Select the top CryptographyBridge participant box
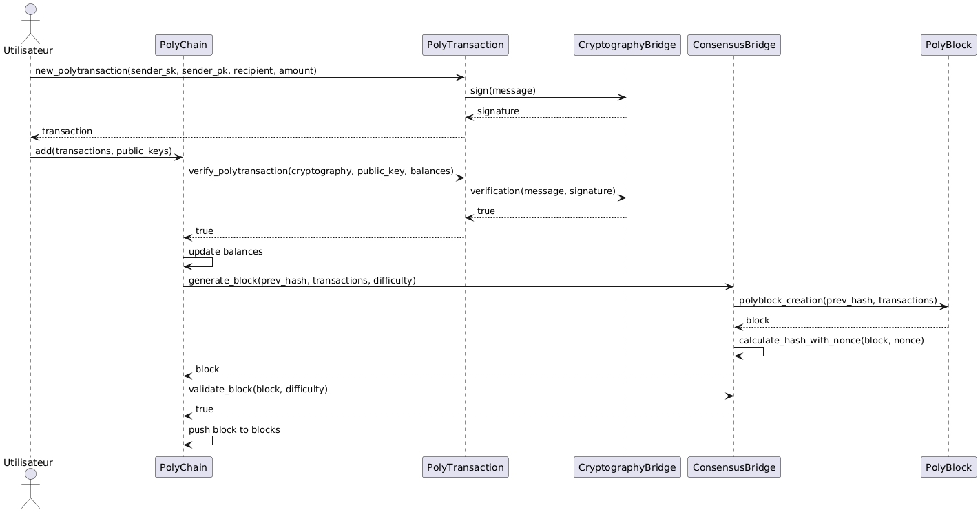 pos(627,45)
